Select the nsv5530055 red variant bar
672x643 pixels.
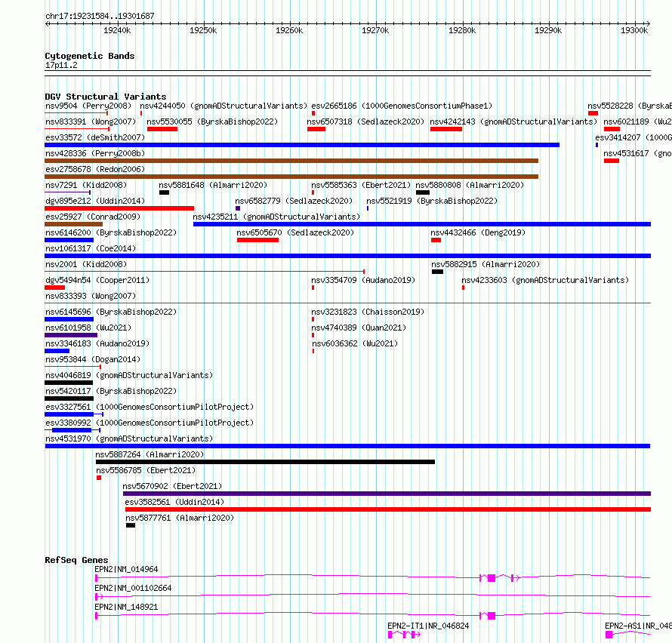[162, 129]
